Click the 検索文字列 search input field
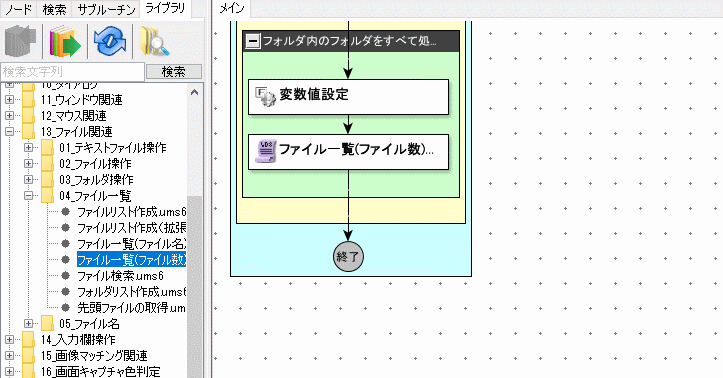The width and height of the screenshot is (723, 378). click(72, 71)
